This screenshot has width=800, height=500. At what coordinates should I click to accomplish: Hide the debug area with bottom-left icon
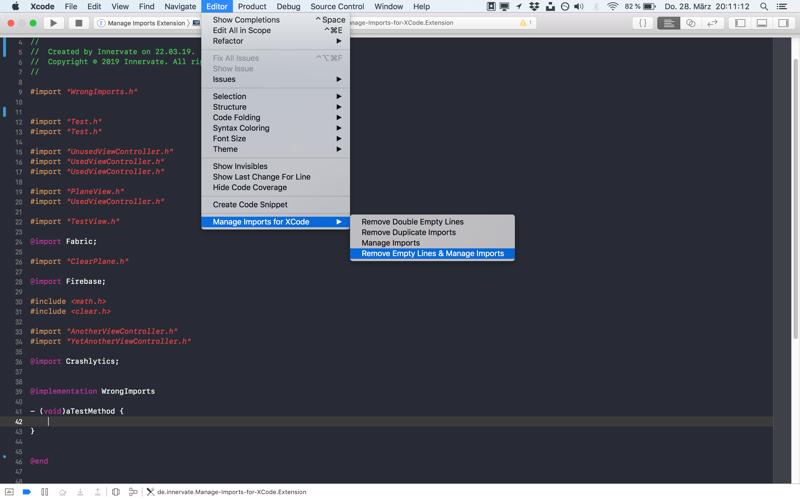click(x=10, y=492)
